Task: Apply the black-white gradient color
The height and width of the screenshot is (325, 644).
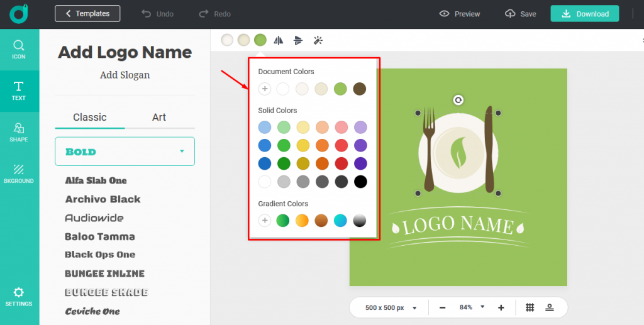Action: click(359, 221)
